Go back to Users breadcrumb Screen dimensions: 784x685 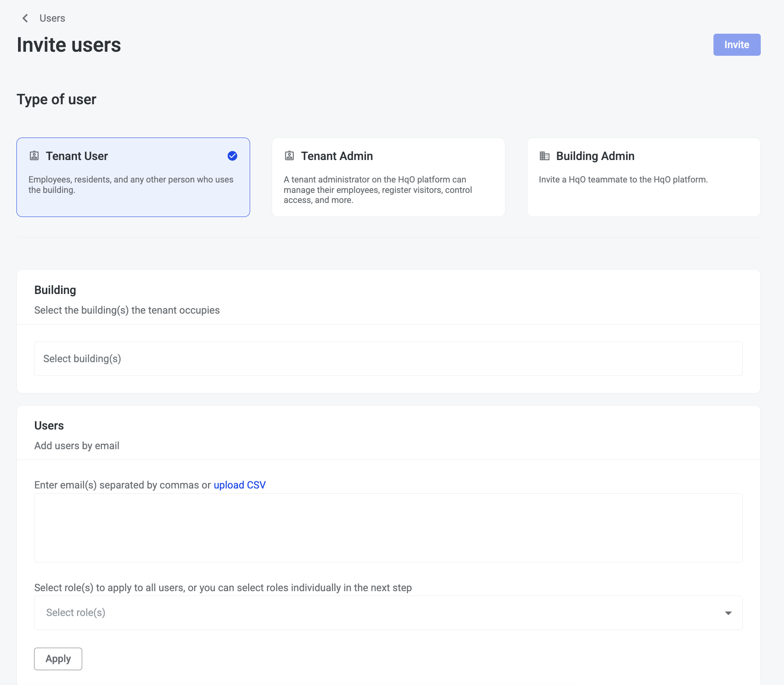52,18
